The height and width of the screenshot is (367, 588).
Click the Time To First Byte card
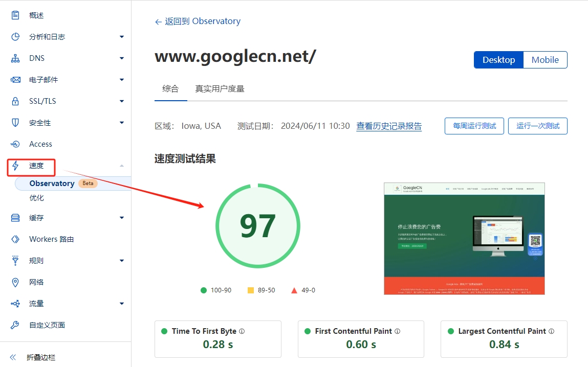(218, 339)
